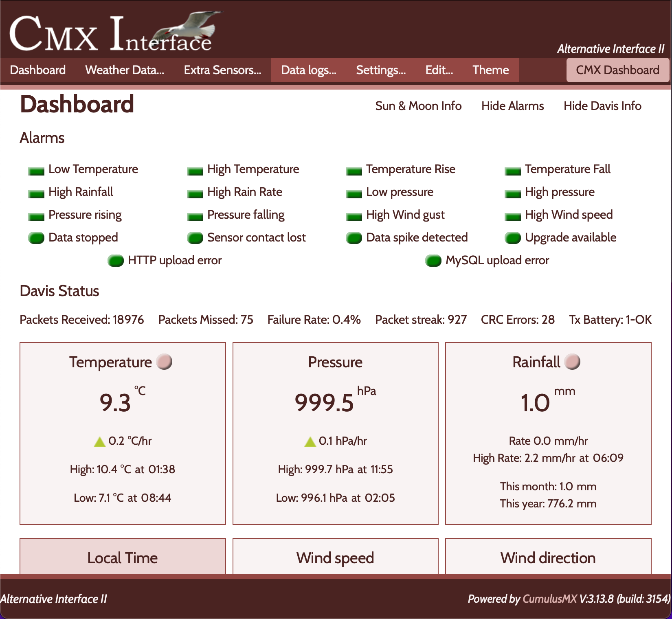
Task: Open the CumulusMX link in footer
Action: pyautogui.click(x=550, y=599)
